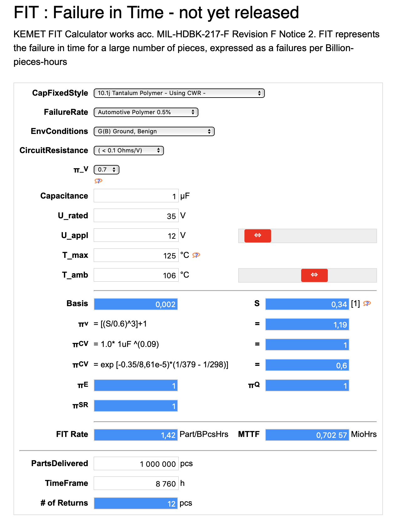This screenshot has height=532, width=398.
Task: Click help icon below π_V dropdown
Action: [x=98, y=181]
